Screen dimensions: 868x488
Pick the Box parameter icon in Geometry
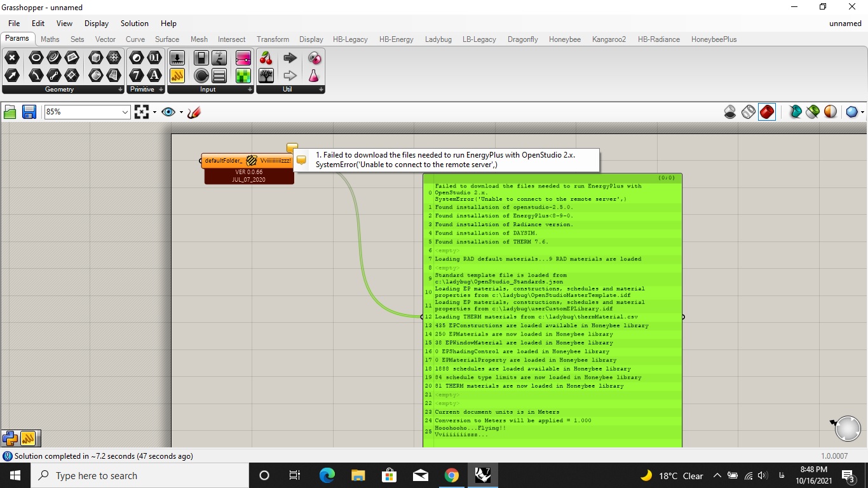(96, 58)
